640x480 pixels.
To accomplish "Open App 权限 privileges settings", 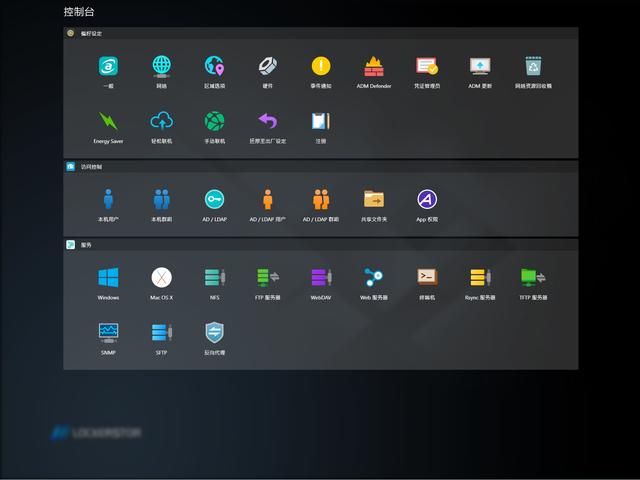I will click(427, 199).
